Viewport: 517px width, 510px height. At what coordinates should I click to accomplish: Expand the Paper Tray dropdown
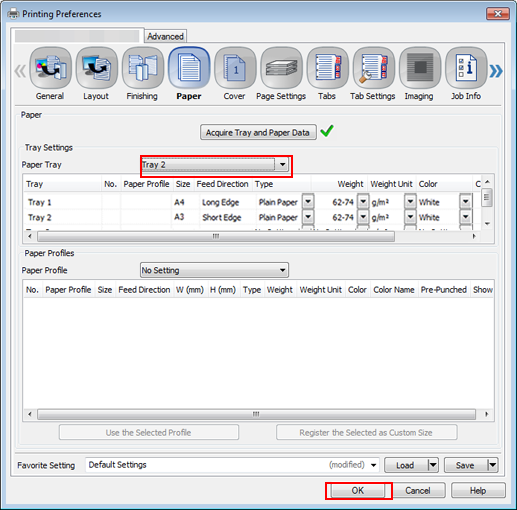point(215,165)
